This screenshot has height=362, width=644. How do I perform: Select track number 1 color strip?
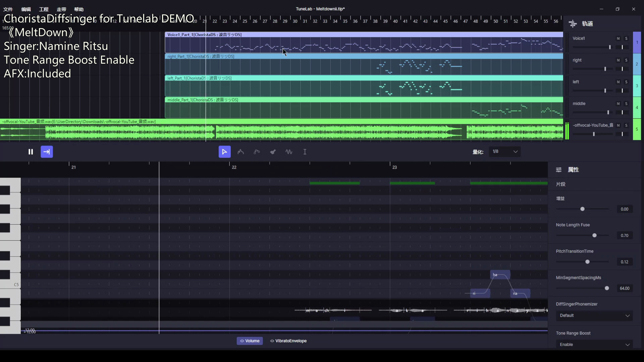click(637, 43)
